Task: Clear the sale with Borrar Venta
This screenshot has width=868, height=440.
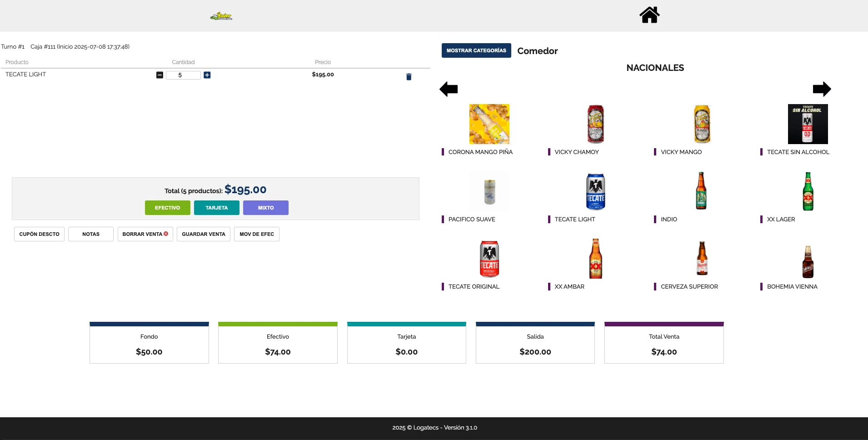Action: coord(145,234)
